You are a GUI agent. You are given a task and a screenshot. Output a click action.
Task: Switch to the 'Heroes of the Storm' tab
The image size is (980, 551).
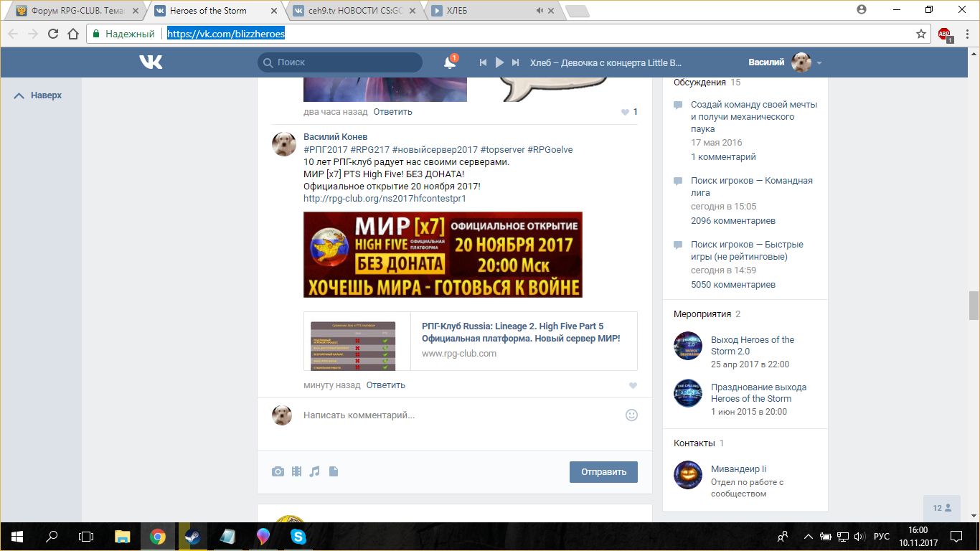coord(215,11)
